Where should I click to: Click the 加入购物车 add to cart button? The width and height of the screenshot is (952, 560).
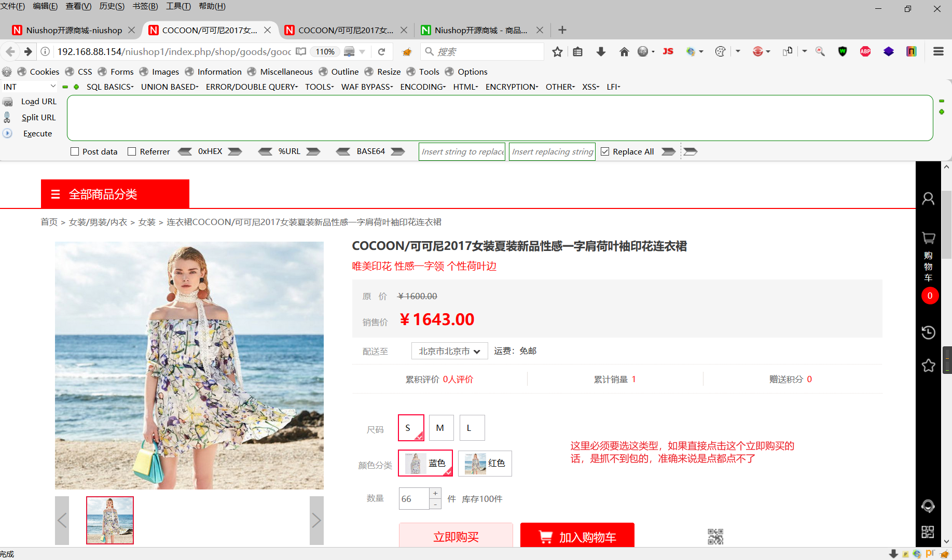577,535
